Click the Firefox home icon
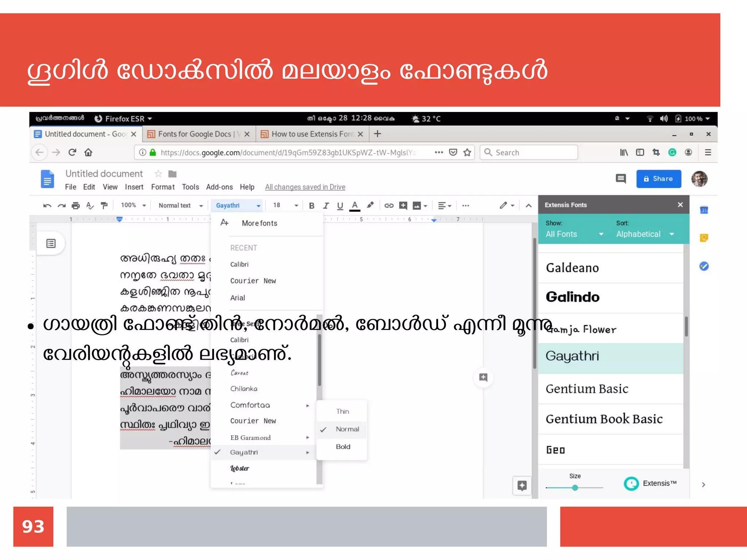 tap(88, 152)
